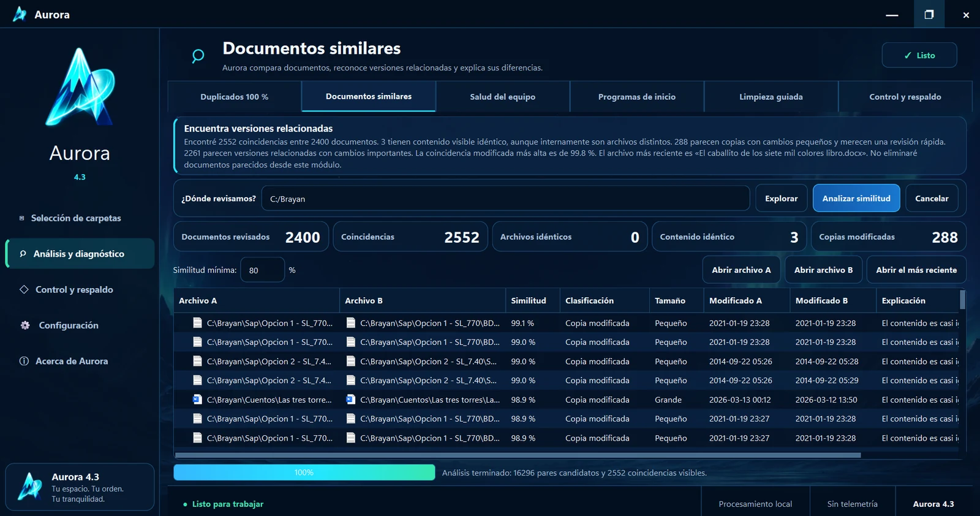
Task: Click the Coincidencias 2552 card
Action: click(410, 237)
